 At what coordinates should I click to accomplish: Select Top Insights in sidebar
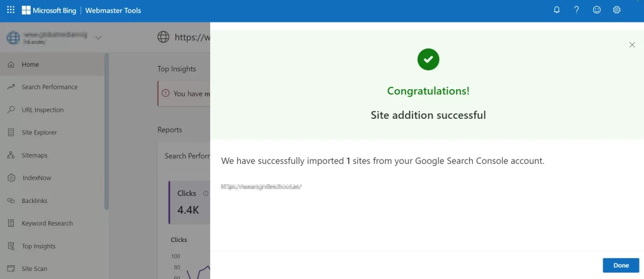[38, 246]
